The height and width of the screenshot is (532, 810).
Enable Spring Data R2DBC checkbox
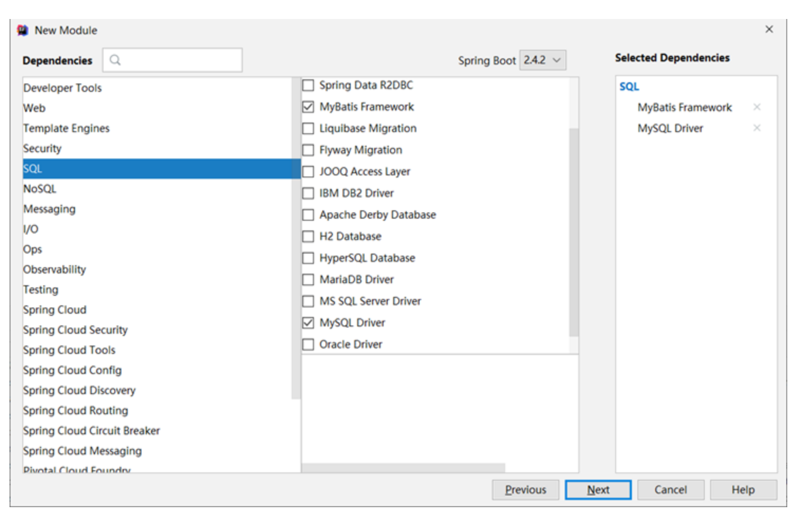click(308, 86)
